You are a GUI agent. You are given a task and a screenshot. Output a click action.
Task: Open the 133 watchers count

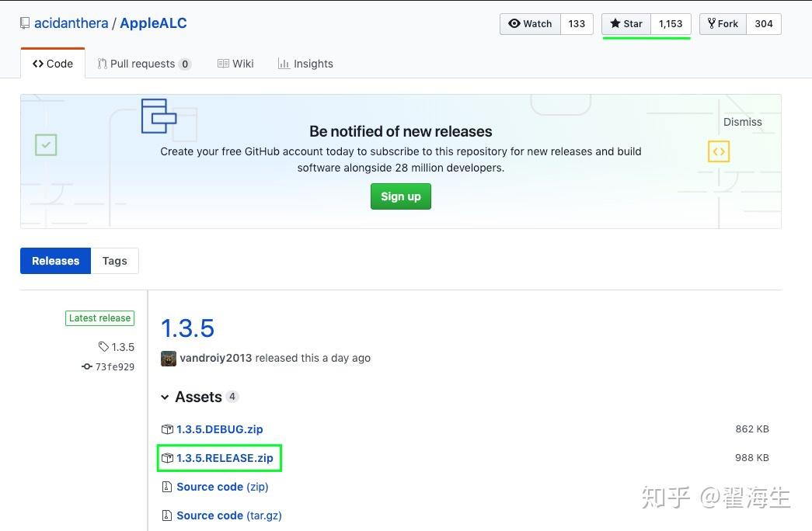(x=577, y=24)
